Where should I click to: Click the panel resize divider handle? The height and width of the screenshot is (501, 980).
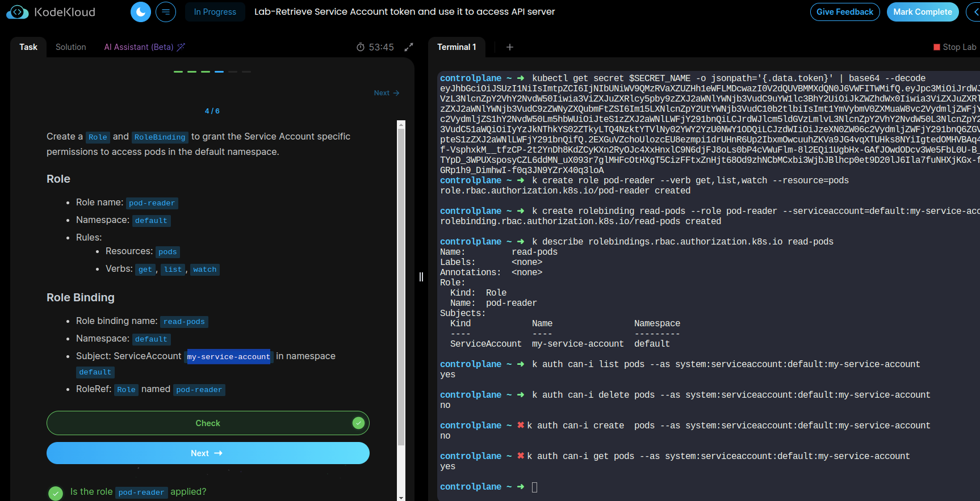[x=421, y=277]
